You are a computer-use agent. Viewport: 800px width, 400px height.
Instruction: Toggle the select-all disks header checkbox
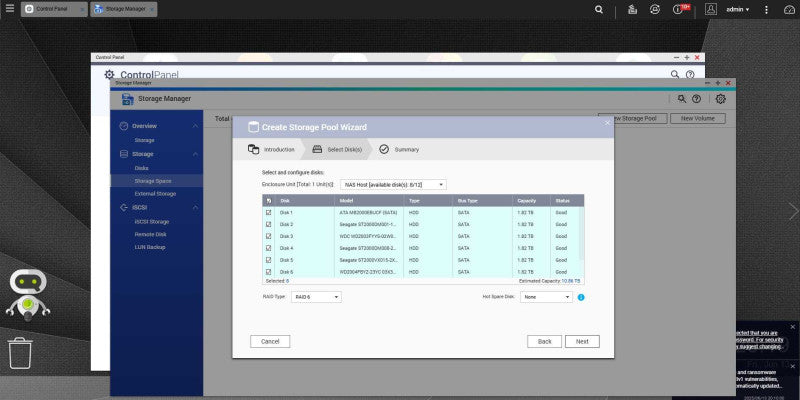coord(269,201)
